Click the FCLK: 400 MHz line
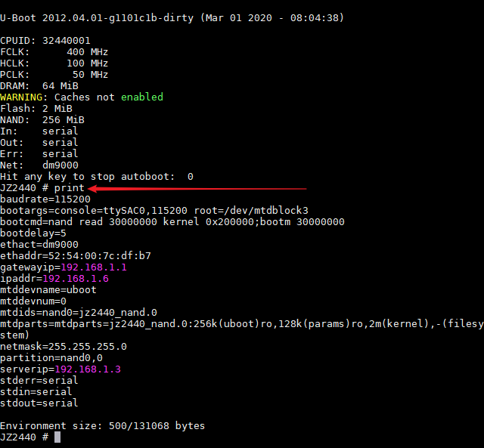Viewport: 484px width, 448px height. pyautogui.click(x=54, y=52)
